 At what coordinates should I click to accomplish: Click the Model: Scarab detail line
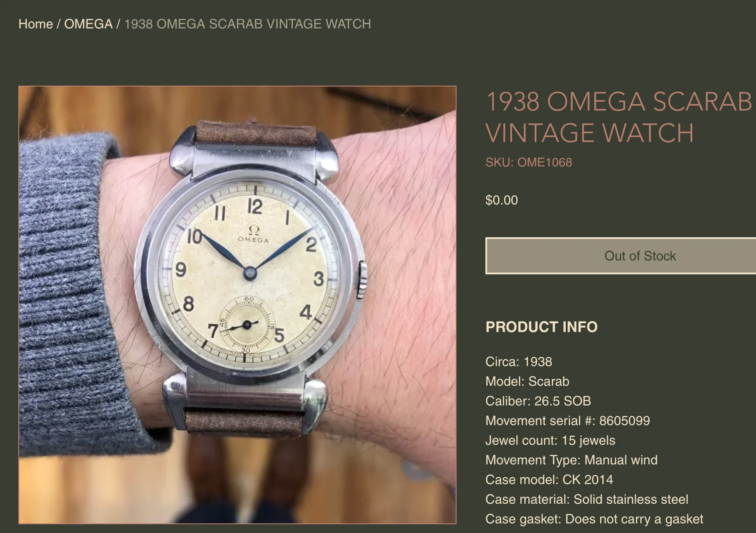(527, 381)
